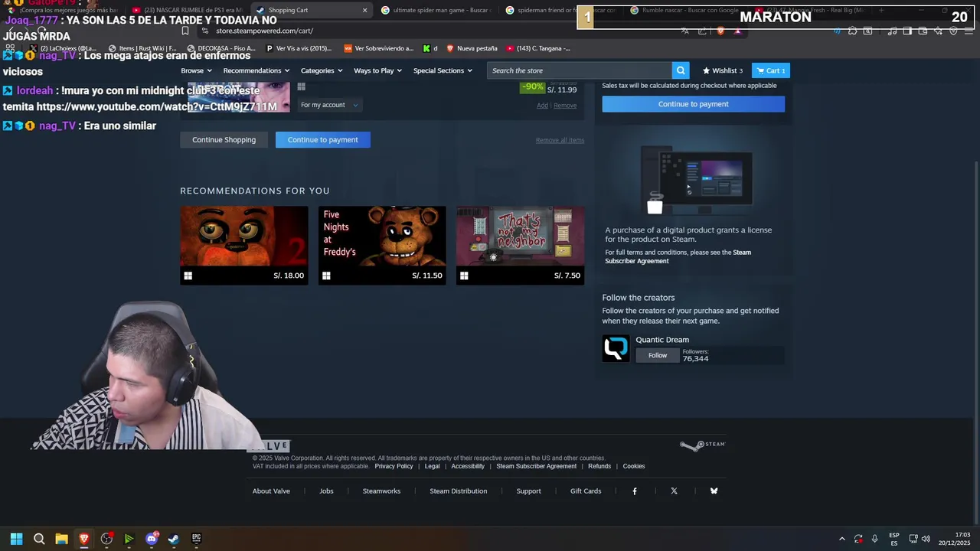The height and width of the screenshot is (551, 980).
Task: Click Continue to payment below the cart item
Action: click(322, 139)
